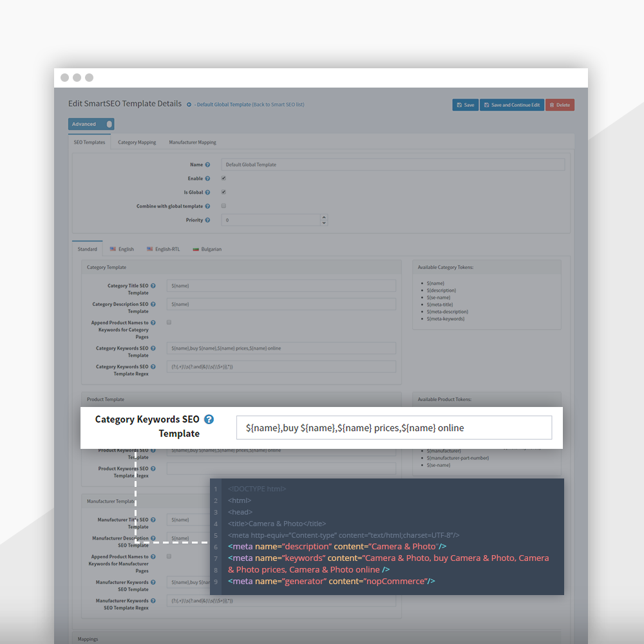
Task: Toggle the Advanced mode switch
Action: tap(91, 124)
